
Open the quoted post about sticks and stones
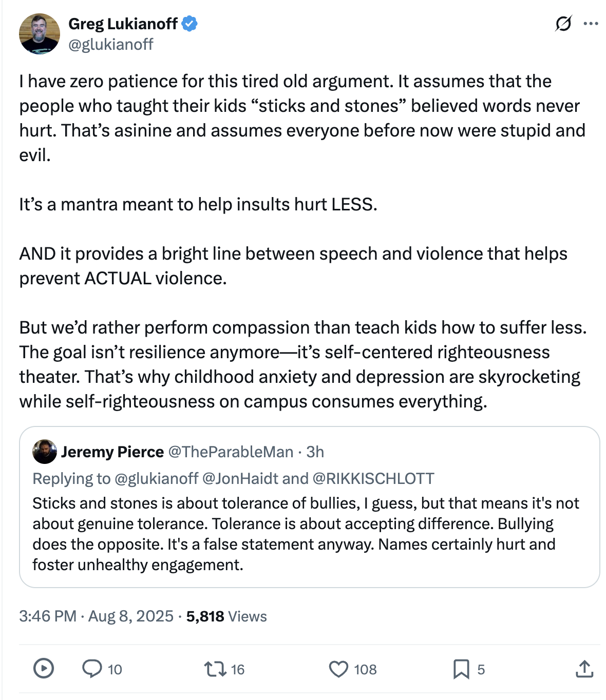tap(308, 534)
